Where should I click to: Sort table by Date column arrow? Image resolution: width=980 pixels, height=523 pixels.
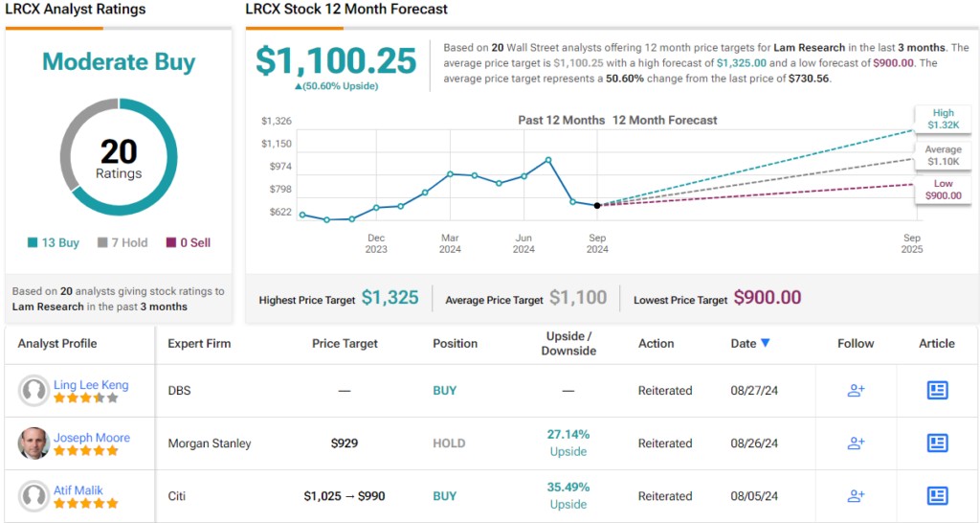tap(765, 343)
